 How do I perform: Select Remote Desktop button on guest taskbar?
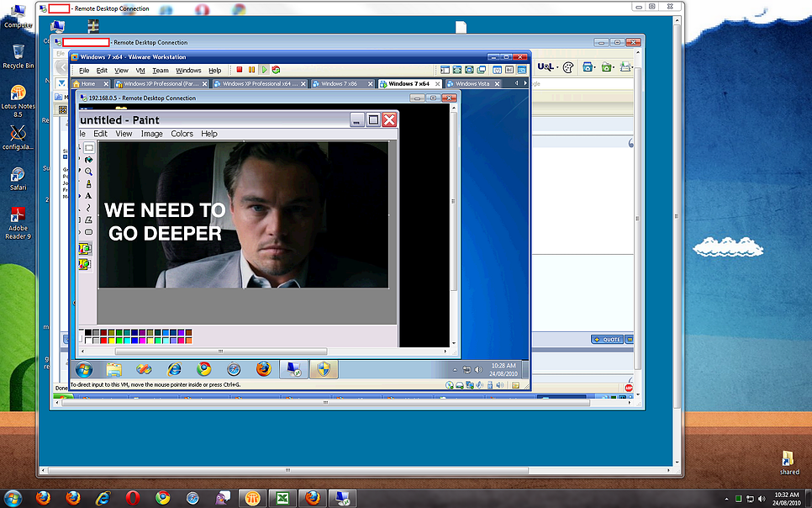click(x=293, y=369)
